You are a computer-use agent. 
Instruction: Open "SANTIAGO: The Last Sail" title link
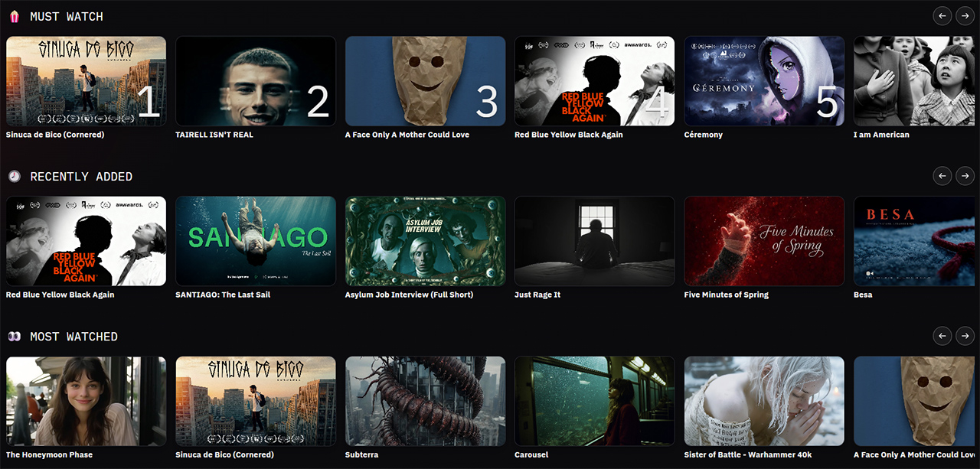coord(223,295)
